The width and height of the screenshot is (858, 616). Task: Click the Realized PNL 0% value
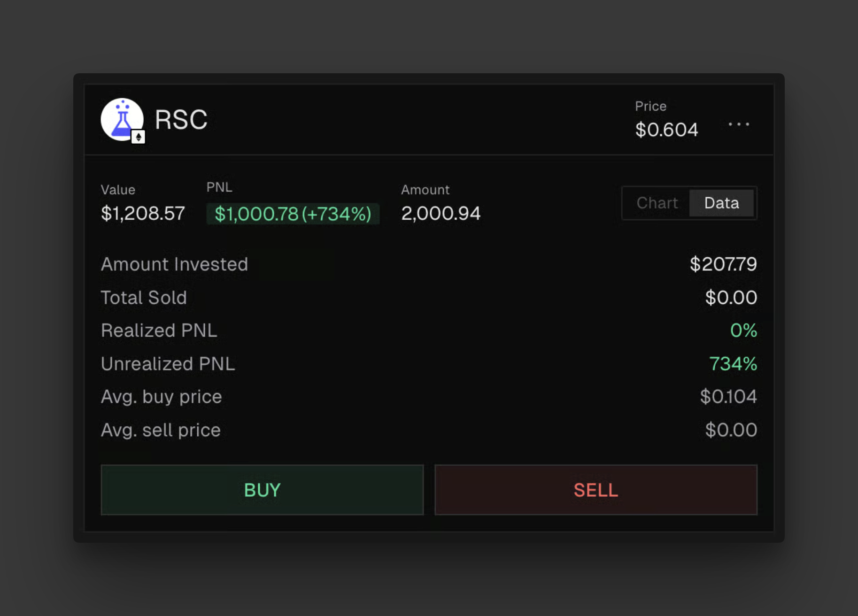[x=743, y=331]
